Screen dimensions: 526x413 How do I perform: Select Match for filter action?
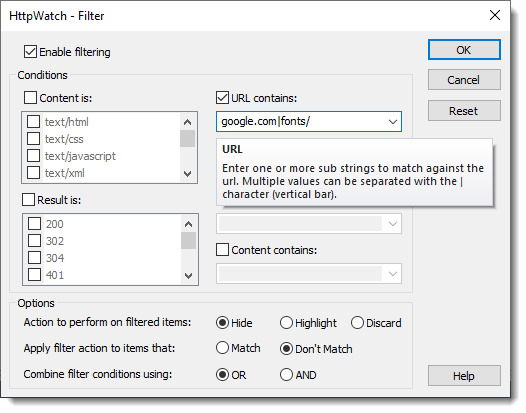(x=222, y=348)
